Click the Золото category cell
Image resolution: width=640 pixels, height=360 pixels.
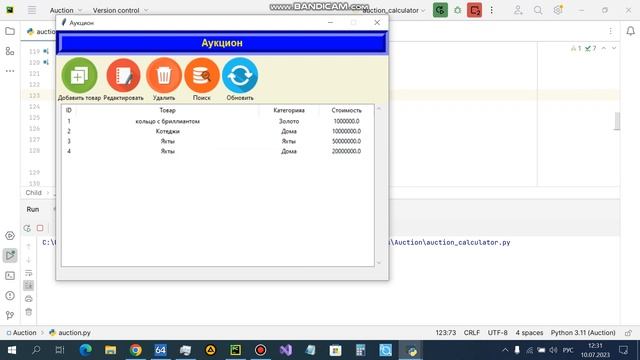click(289, 121)
